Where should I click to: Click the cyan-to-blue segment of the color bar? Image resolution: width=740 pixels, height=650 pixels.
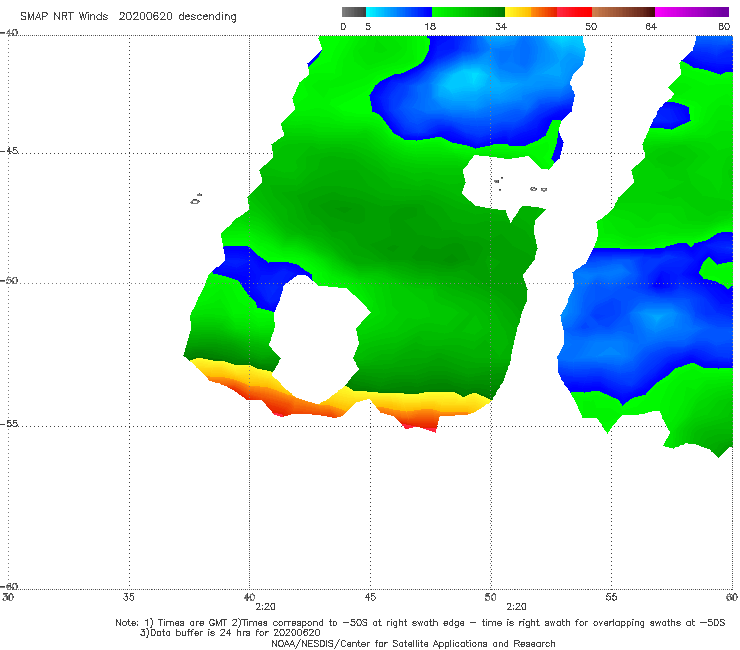tap(399, 12)
